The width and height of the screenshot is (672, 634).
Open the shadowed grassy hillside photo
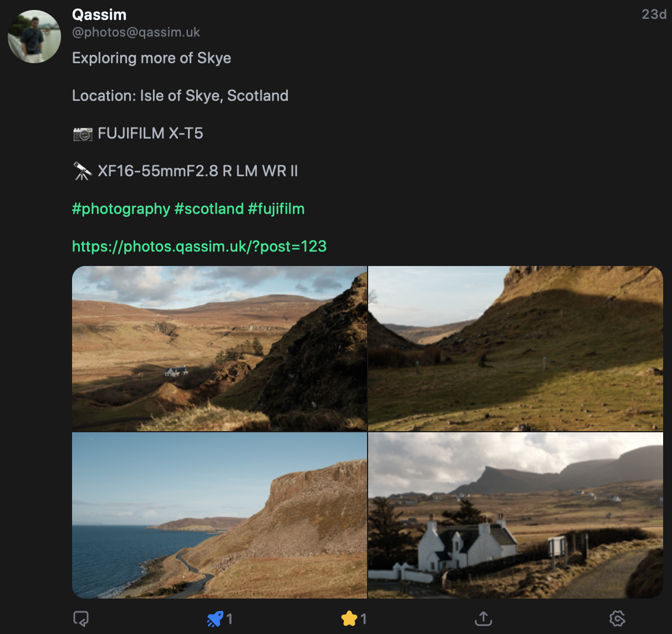[x=516, y=349]
